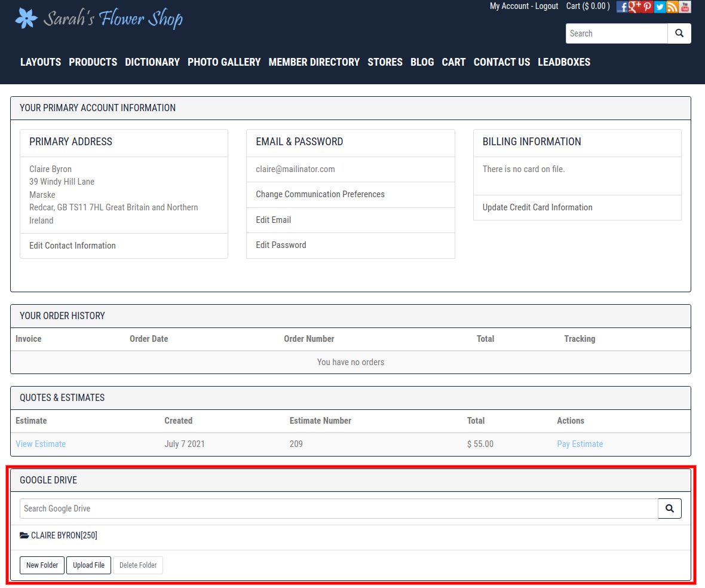The height and width of the screenshot is (588, 705).
Task: Click the Google Drive section heading
Action: tap(48, 480)
